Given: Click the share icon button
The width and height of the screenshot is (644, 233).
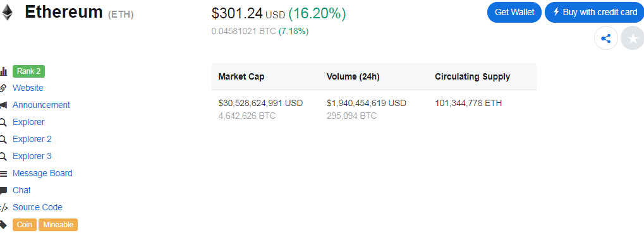Looking at the screenshot, I should (606, 39).
